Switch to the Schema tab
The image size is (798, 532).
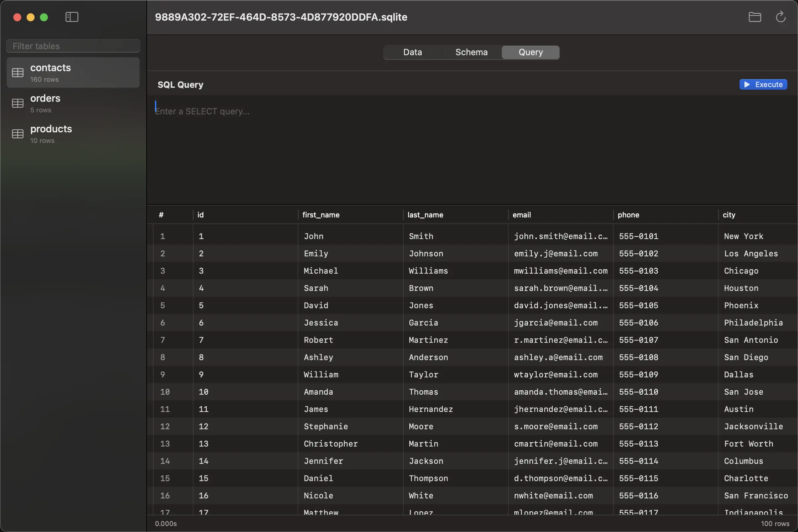[471, 52]
